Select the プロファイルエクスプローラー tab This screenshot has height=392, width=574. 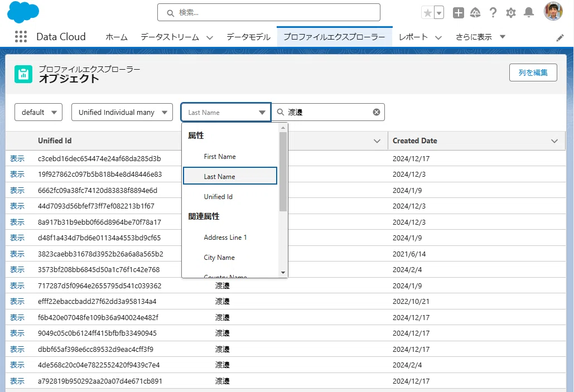tap(334, 37)
